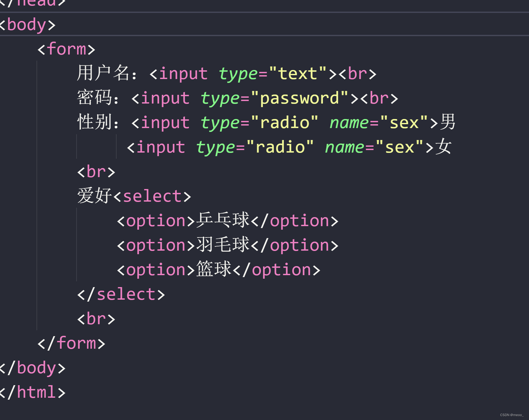Click the first <br> tag below the radio inputs

pos(96,172)
